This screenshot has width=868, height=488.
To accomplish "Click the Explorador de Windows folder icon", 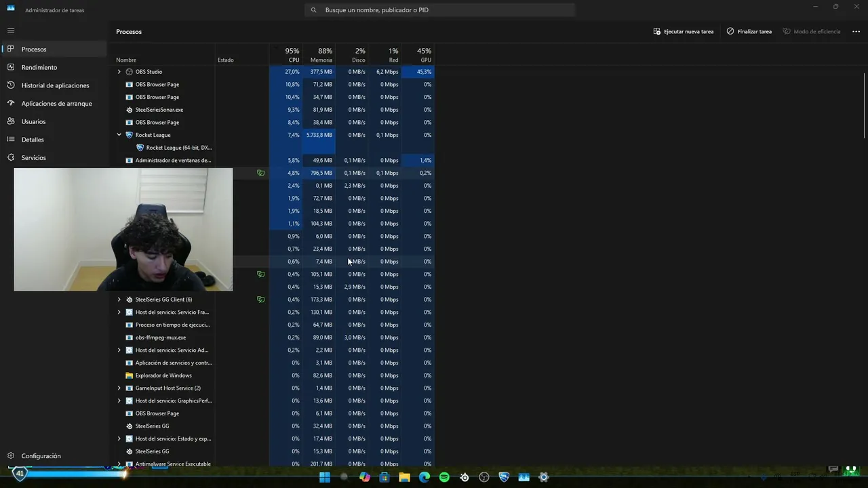I will [130, 375].
